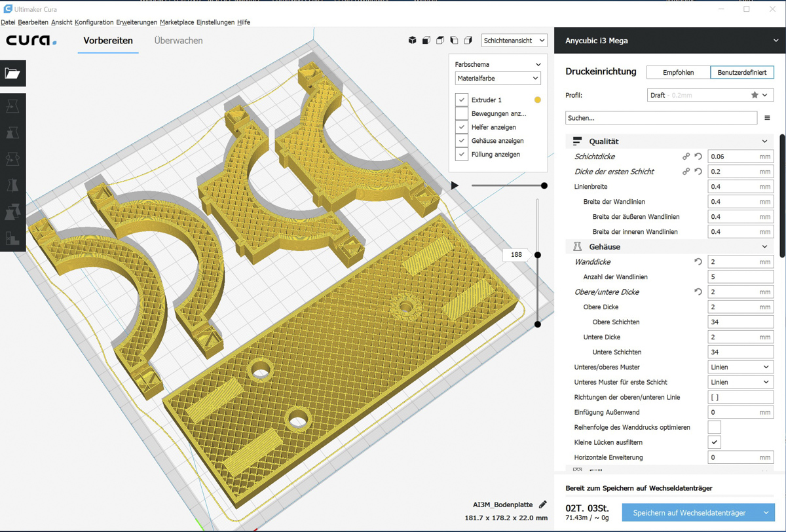Click the Schichtdicke value field 0.06
This screenshot has width=786, height=532.
(741, 157)
